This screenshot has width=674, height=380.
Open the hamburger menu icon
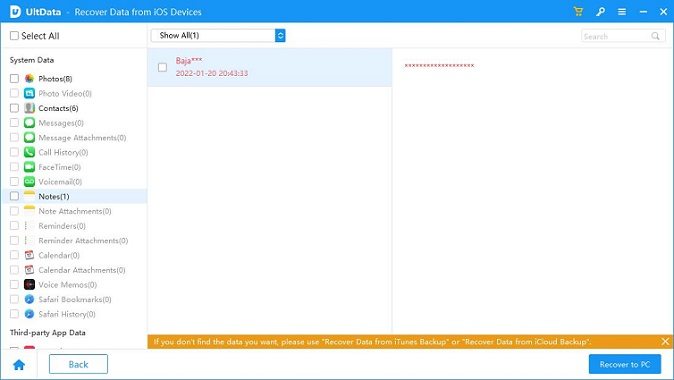click(622, 12)
